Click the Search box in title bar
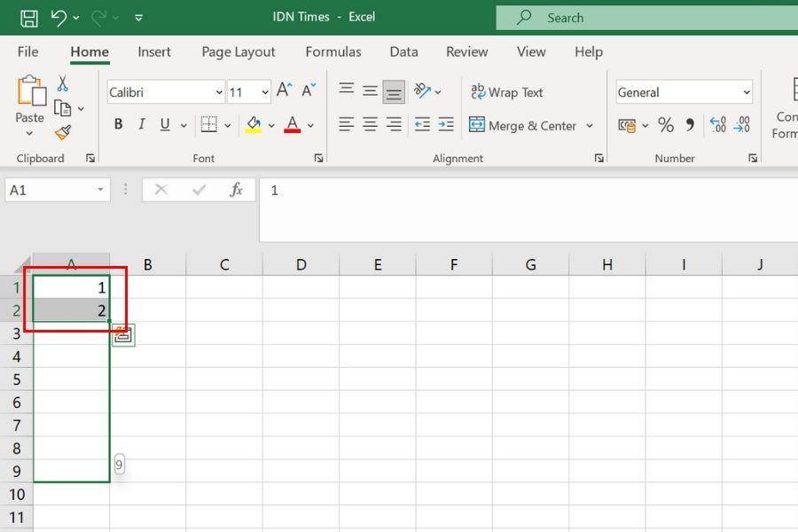Viewport: 798px width, 532px height. [647, 18]
